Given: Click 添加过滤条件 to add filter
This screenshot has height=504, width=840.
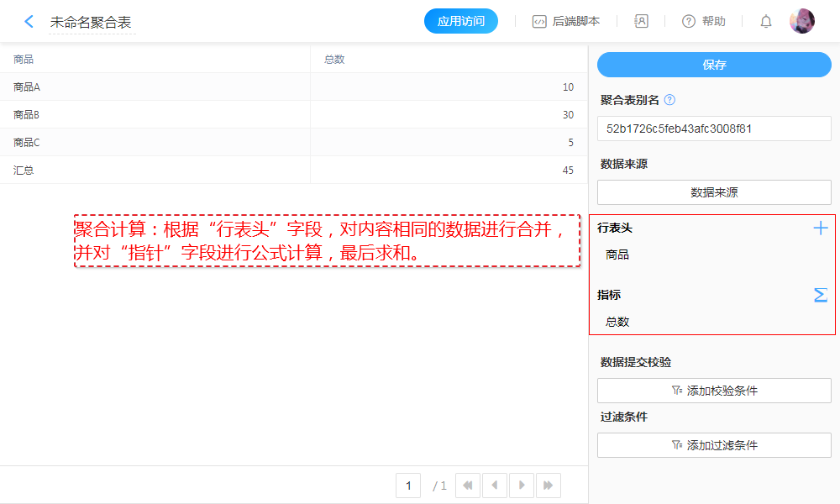Looking at the screenshot, I should [714, 445].
